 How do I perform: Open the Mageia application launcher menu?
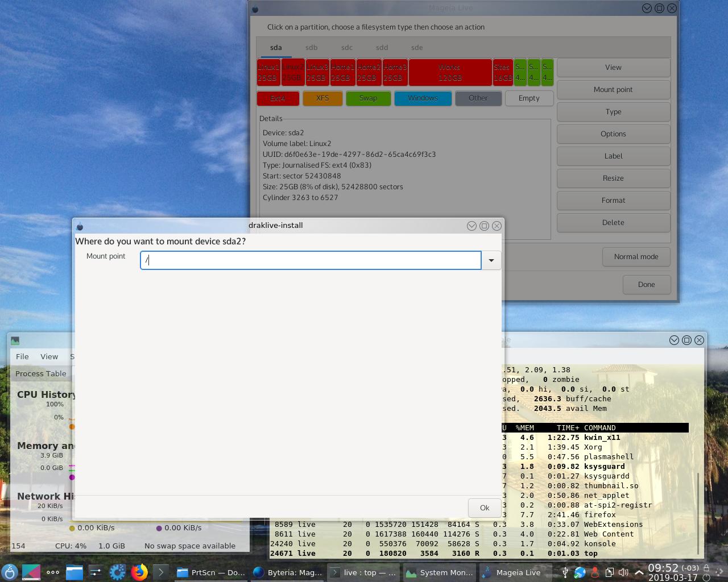10,572
